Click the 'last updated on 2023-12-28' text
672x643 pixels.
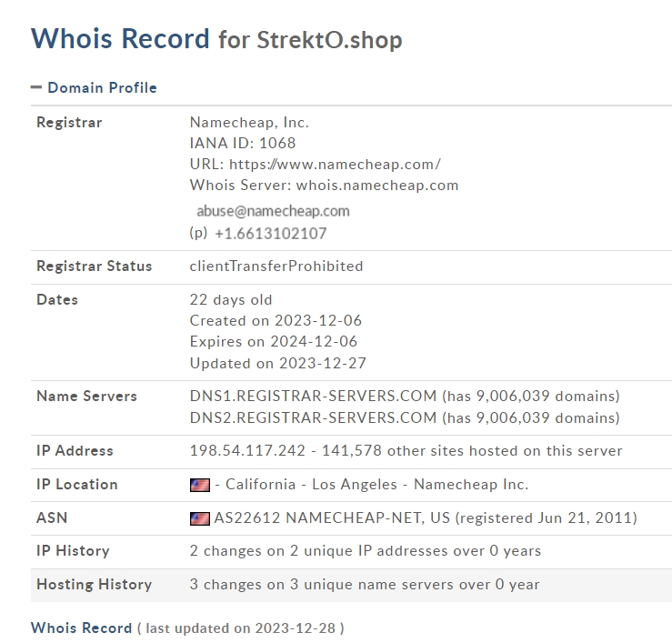[x=240, y=628]
